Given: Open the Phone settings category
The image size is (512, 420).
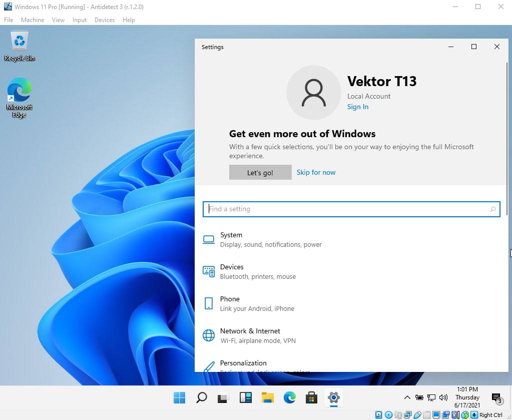Looking at the screenshot, I should 351,304.
